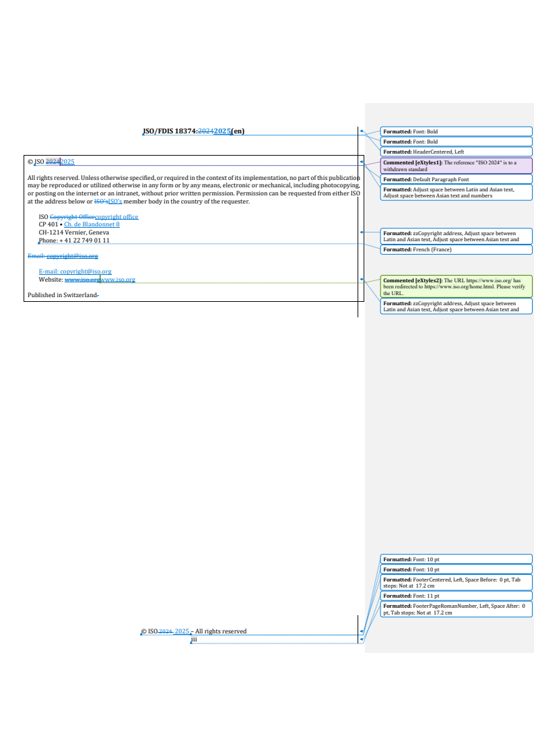
Task: Click the 'Published in Switzerland' line
Action: (62, 295)
